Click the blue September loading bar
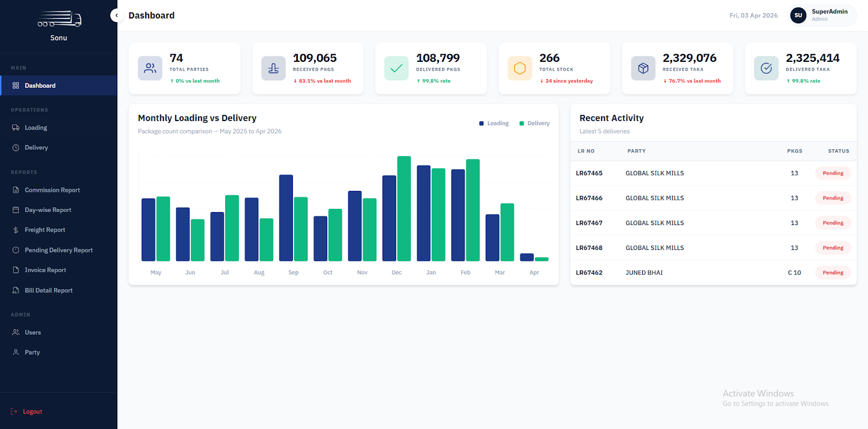 pyautogui.click(x=286, y=218)
